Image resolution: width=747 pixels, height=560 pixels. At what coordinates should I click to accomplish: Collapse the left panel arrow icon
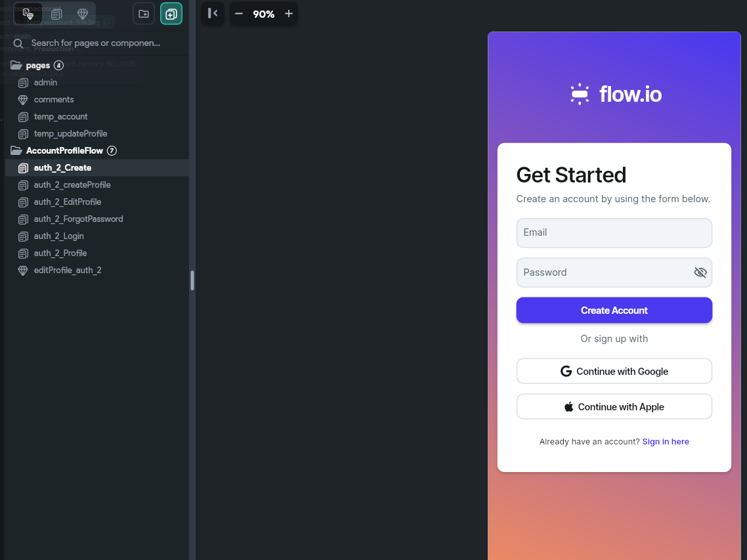pos(213,13)
